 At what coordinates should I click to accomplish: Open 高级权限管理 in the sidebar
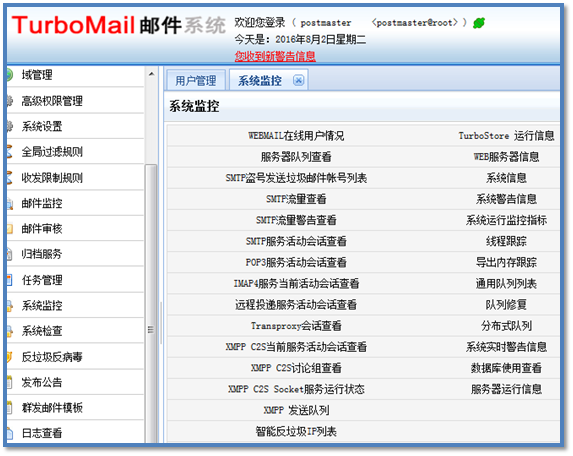52,101
